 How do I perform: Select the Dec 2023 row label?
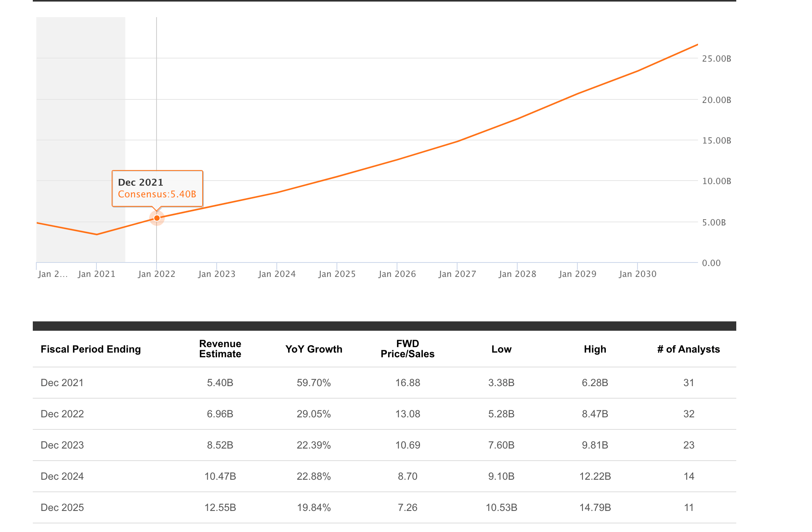pos(62,445)
